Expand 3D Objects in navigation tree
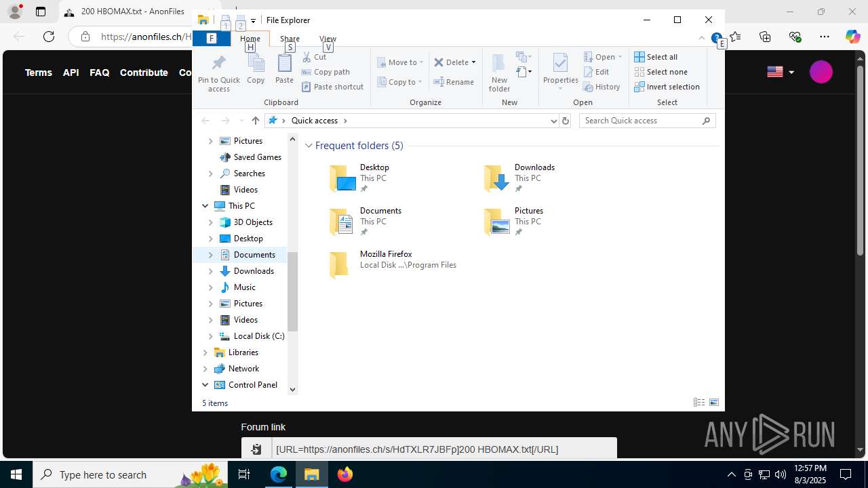 211,222
